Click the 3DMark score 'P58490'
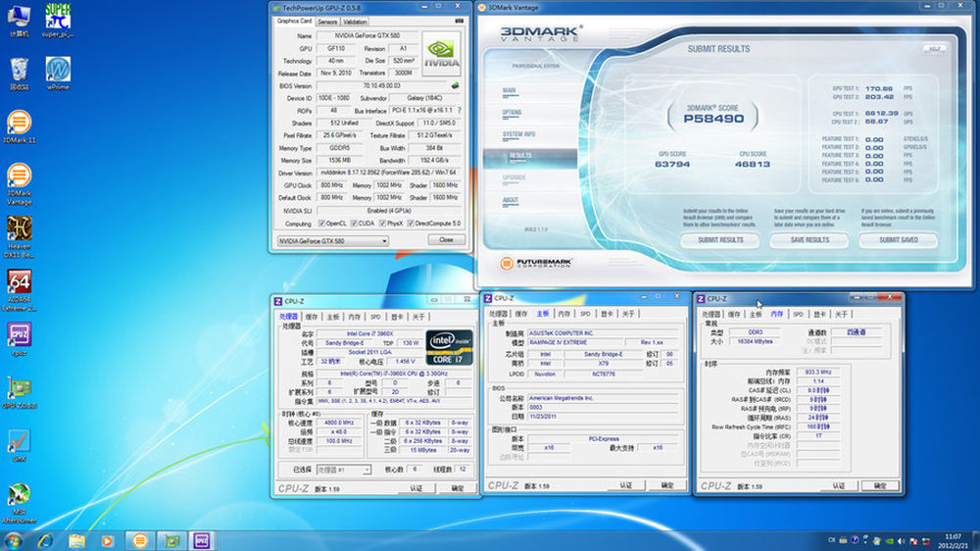 tap(713, 119)
